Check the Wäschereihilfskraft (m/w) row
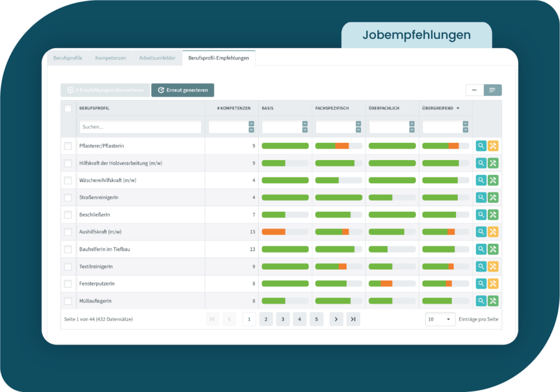Image resolution: width=560 pixels, height=392 pixels. (68, 180)
